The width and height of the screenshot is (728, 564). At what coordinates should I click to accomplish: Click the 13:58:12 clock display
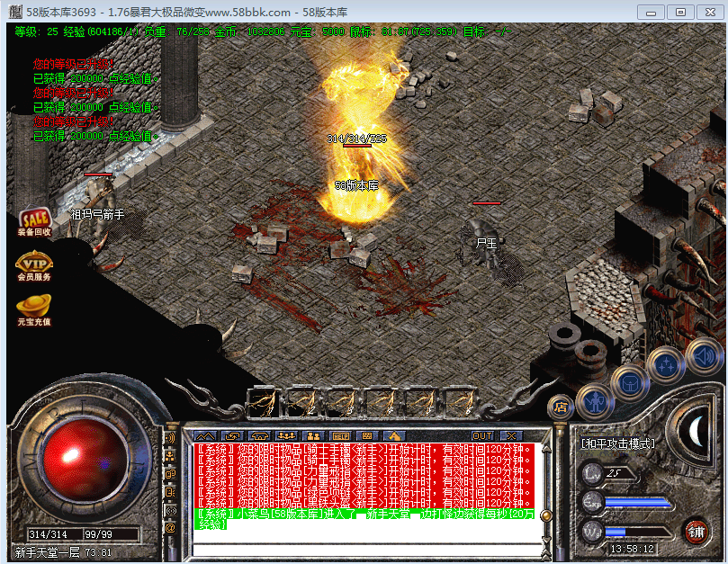[x=632, y=549]
